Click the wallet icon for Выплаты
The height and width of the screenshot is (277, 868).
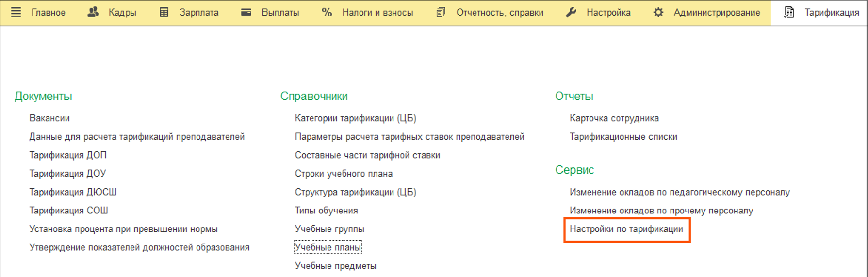(x=246, y=12)
